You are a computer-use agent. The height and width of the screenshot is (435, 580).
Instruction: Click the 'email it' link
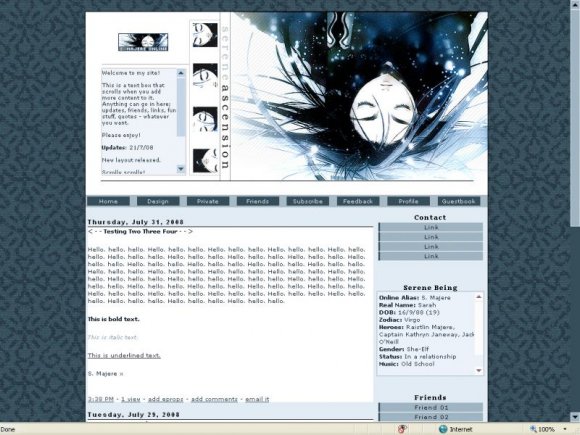coord(257,399)
